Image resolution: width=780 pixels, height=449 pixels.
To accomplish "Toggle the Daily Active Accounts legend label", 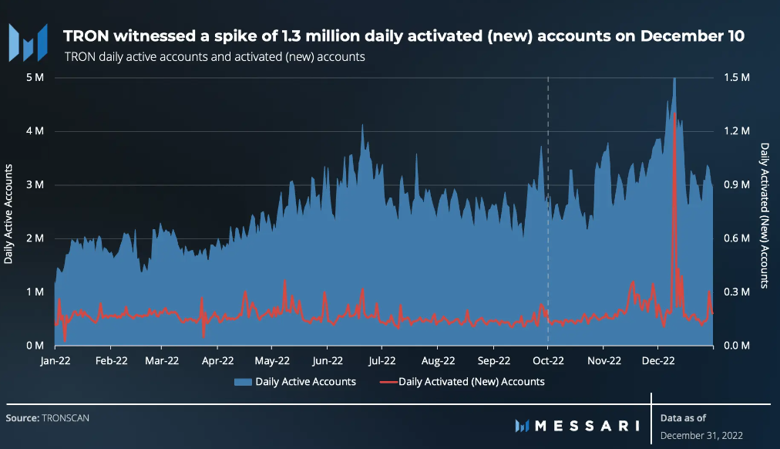I will click(305, 382).
